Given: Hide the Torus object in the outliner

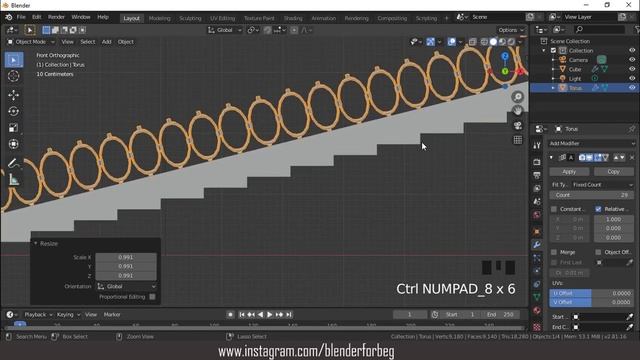Looking at the screenshot, I should point(632,88).
